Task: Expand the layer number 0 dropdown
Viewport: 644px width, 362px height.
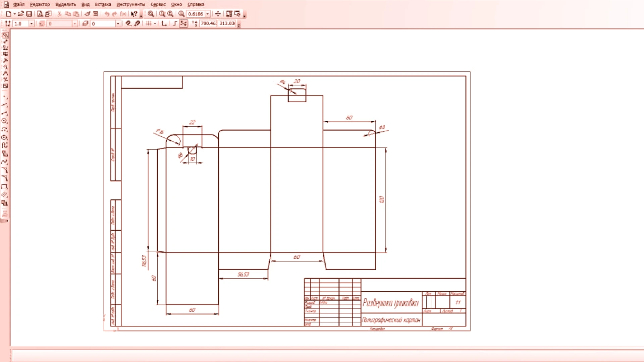Action: [x=118, y=23]
